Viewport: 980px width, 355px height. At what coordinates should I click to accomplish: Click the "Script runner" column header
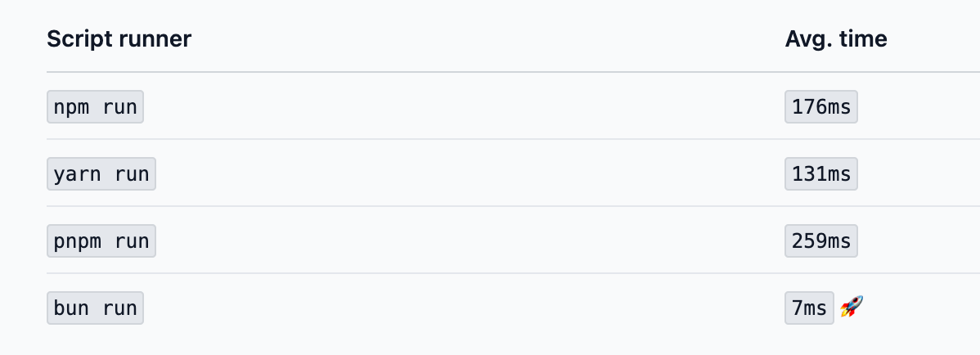(x=119, y=38)
